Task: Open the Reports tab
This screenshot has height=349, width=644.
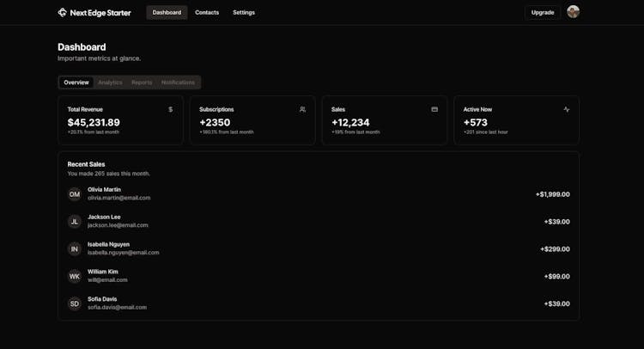Action: [142, 83]
